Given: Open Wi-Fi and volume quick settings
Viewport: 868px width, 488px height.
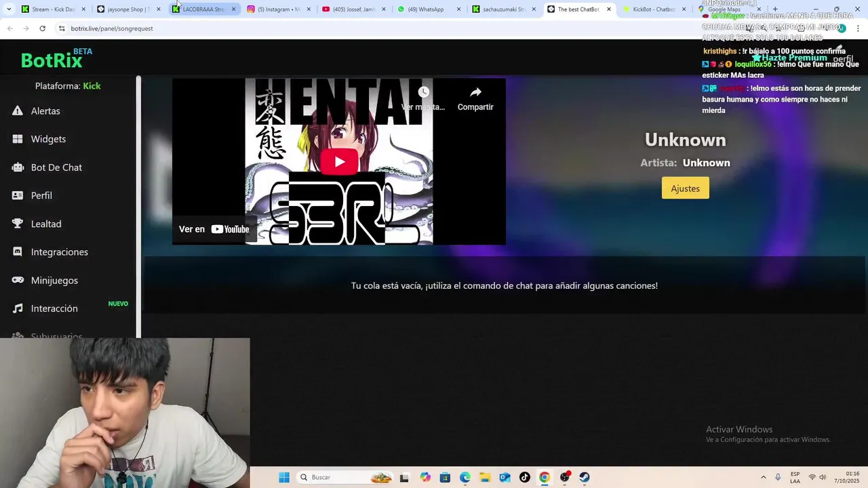Looking at the screenshot, I should (x=818, y=477).
